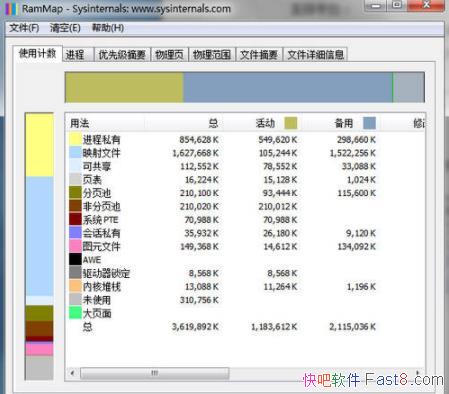Click the yellow segment of vertical usage bar
Image resolution: width=449 pixels, height=394 pixels.
(x=39, y=145)
